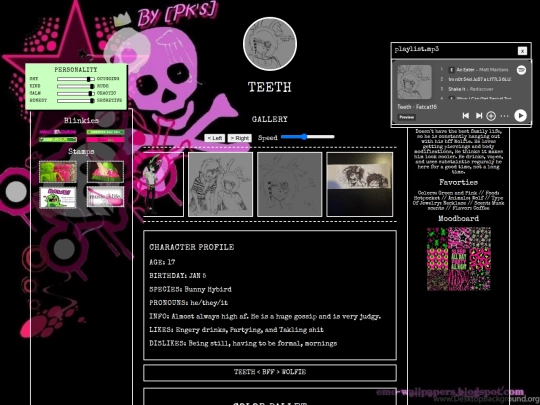Image resolution: width=540 pixels, height=405 pixels.
Task: Click the green blinkie on bottom left
Action: click(x=58, y=139)
